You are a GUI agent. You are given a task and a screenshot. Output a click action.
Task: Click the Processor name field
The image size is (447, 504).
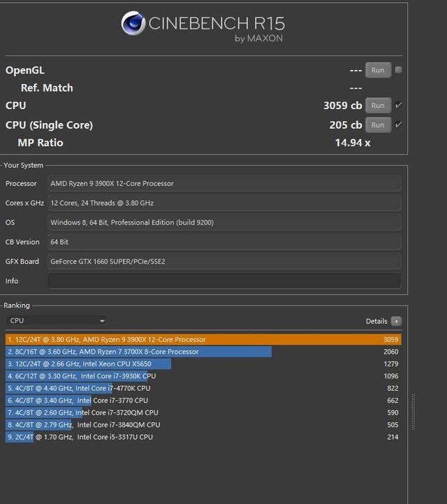pyautogui.click(x=224, y=184)
